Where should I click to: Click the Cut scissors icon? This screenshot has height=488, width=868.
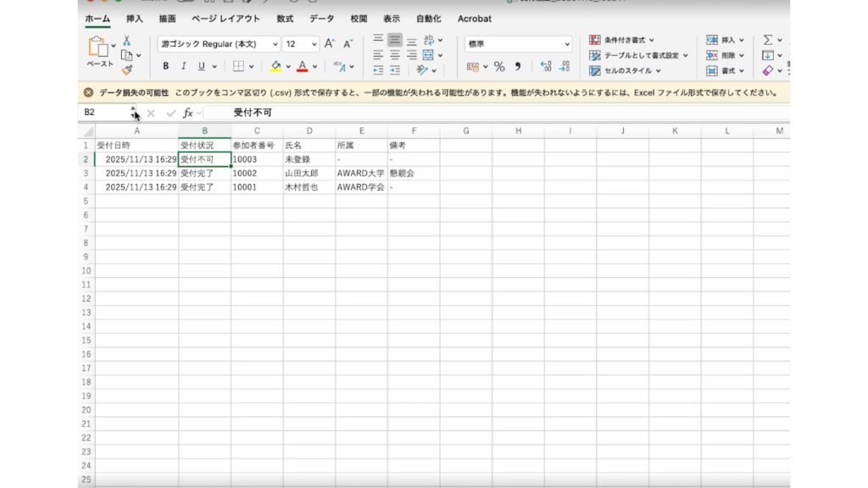126,40
